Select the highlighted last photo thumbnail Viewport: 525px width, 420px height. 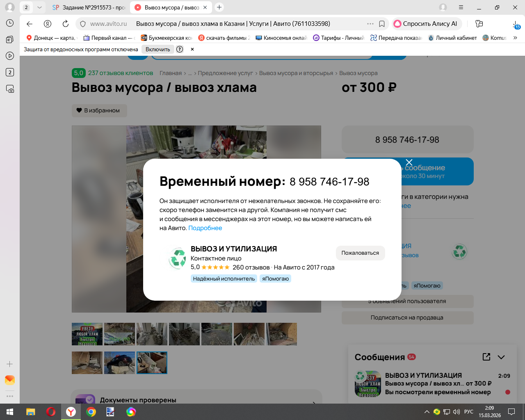[x=152, y=363]
